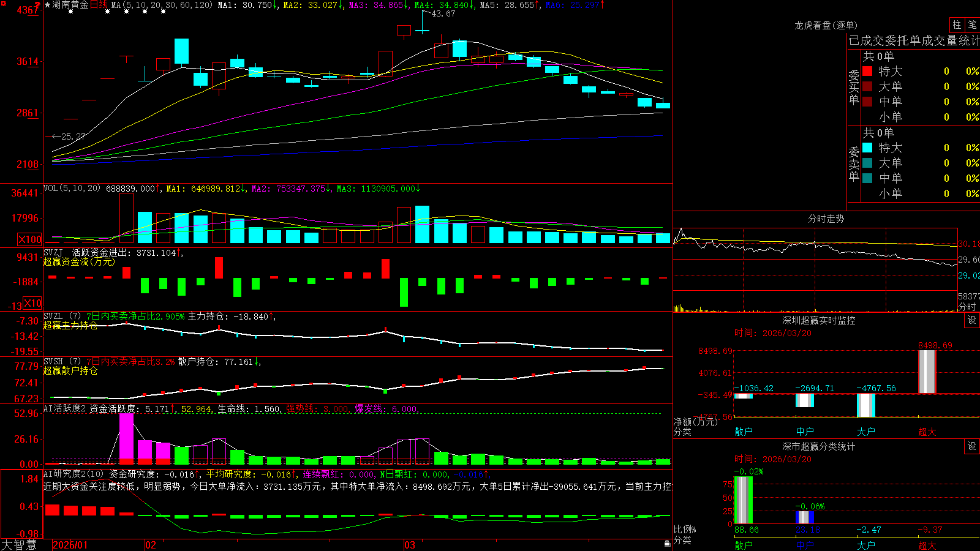Click the 已成交委托单成交量统计 header

click(x=914, y=40)
